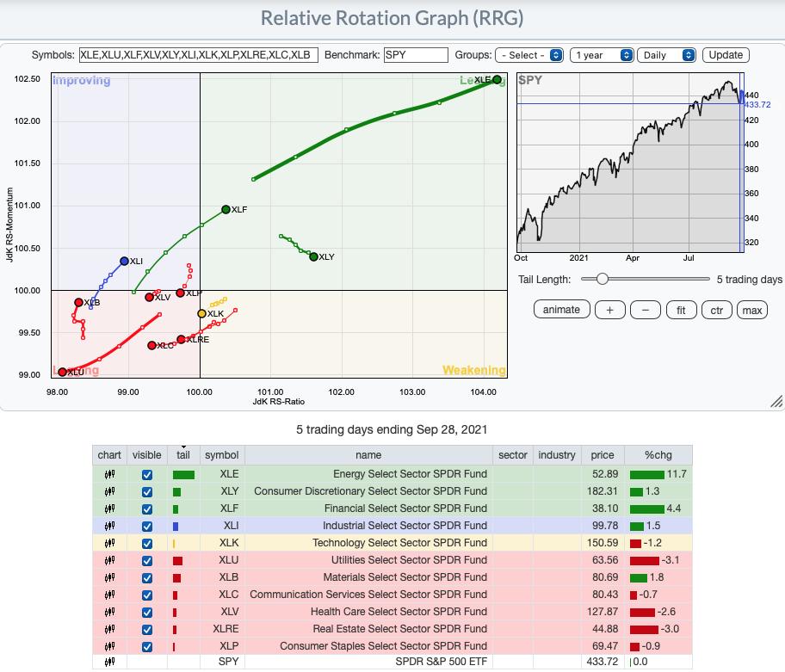Viewport: 785px width, 672px height.
Task: Open the XLU candlestick chart icon
Action: (x=109, y=560)
